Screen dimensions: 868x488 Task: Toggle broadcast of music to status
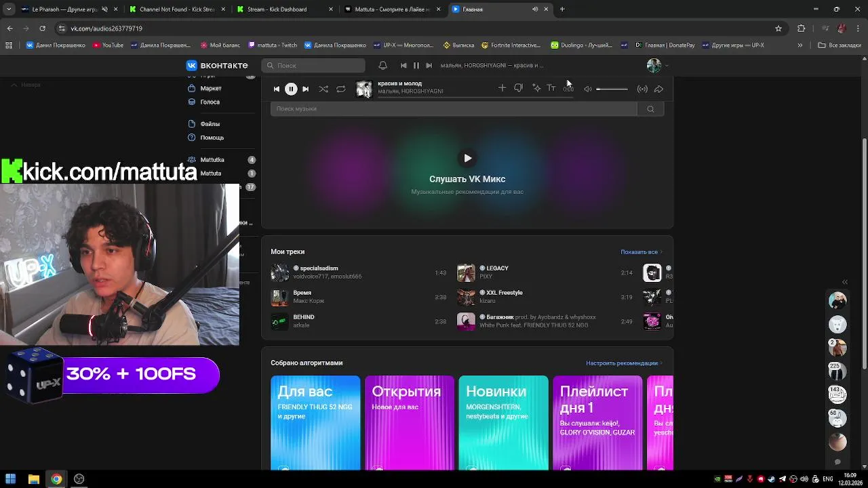[x=642, y=89]
